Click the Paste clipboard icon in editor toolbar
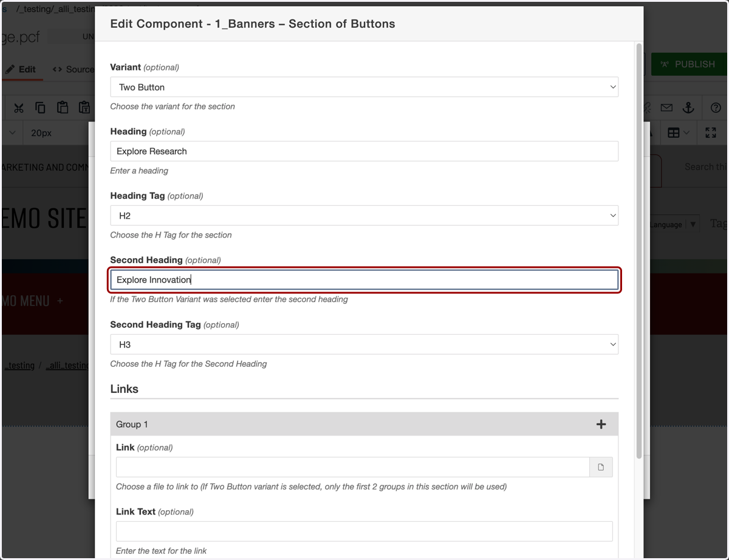729x560 pixels. 62,108
